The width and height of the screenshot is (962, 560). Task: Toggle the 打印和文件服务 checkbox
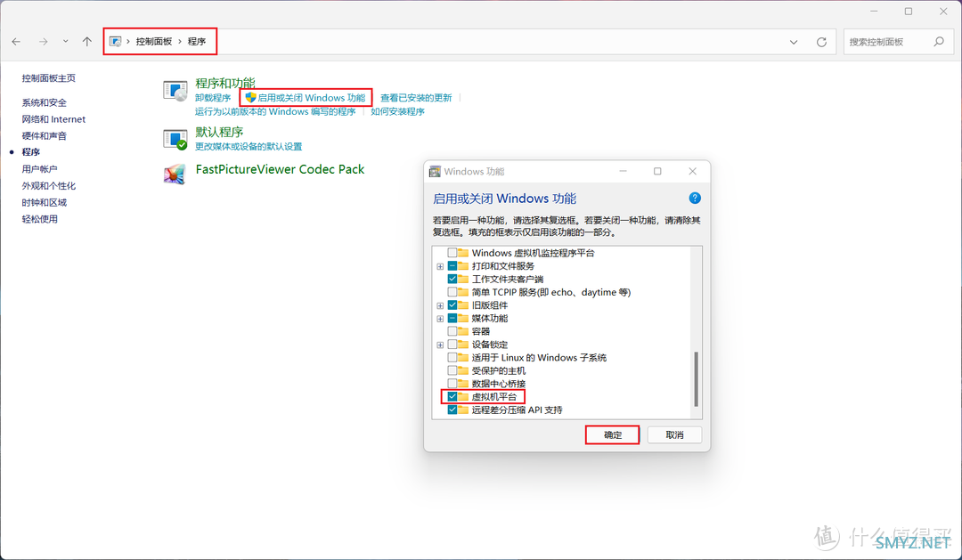pos(452,266)
